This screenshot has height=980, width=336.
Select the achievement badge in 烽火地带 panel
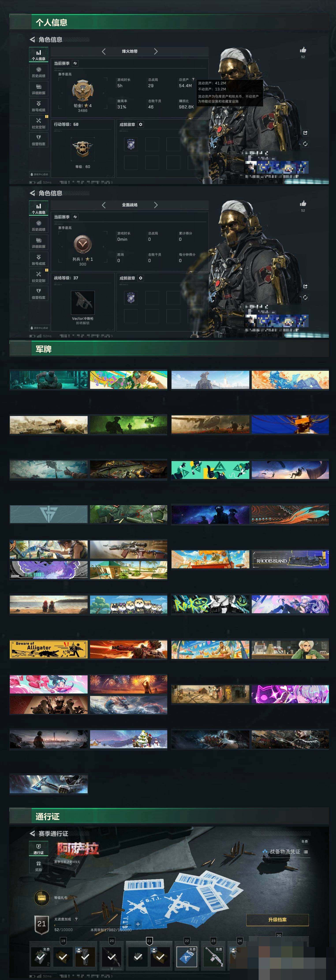pyautogui.click(x=131, y=144)
